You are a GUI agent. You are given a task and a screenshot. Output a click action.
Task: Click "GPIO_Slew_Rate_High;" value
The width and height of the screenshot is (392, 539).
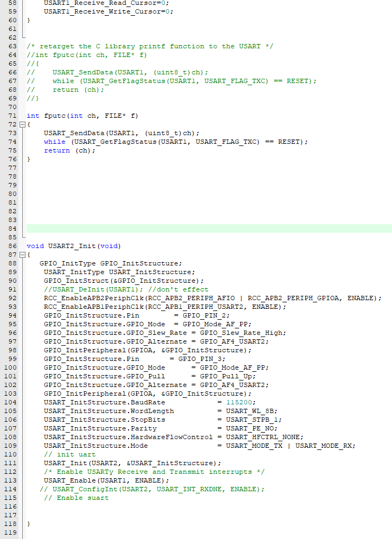243,333
